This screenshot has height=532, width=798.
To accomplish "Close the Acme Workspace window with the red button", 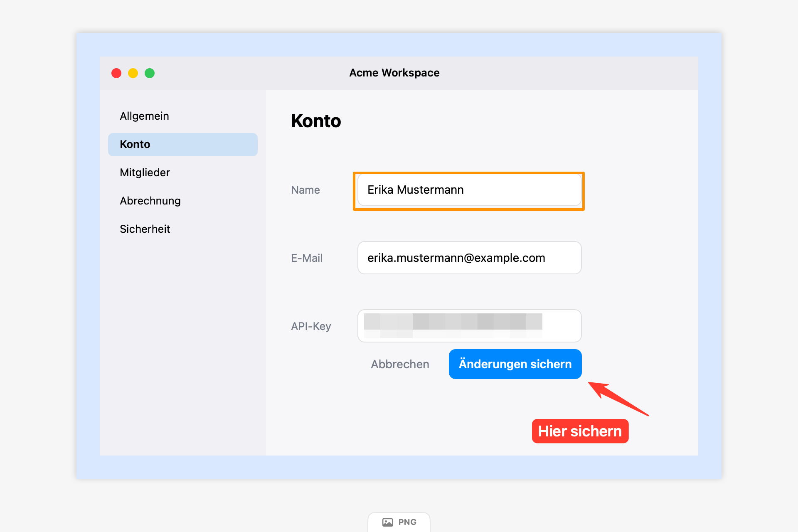I will 116,73.
